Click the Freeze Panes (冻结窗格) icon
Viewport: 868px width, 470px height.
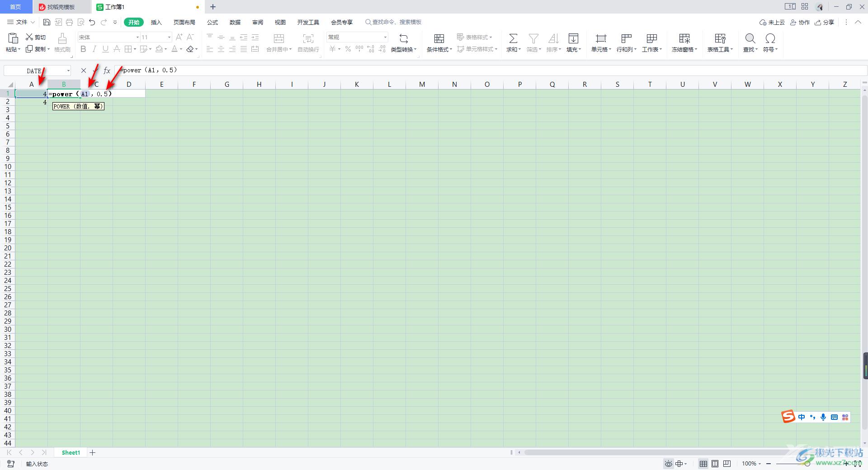click(684, 38)
